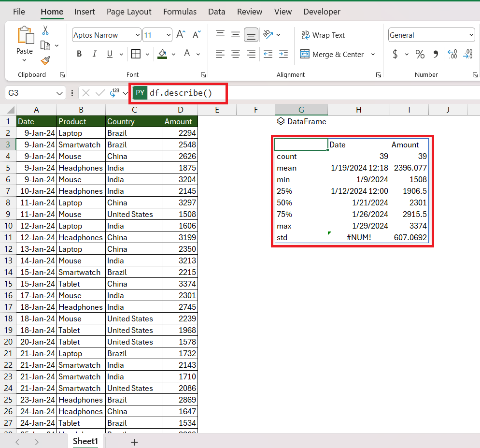Open the font name dropdown
The image size is (480, 448).
pyautogui.click(x=138, y=35)
